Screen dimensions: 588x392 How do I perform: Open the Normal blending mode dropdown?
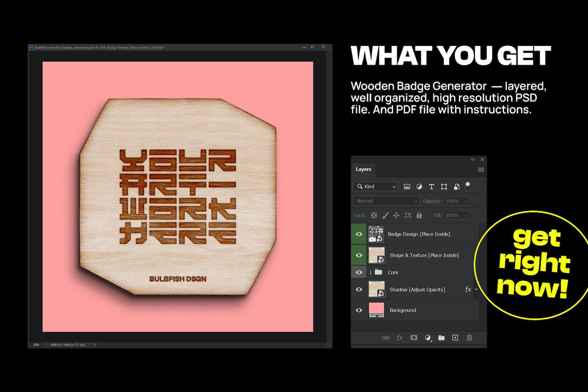point(386,201)
